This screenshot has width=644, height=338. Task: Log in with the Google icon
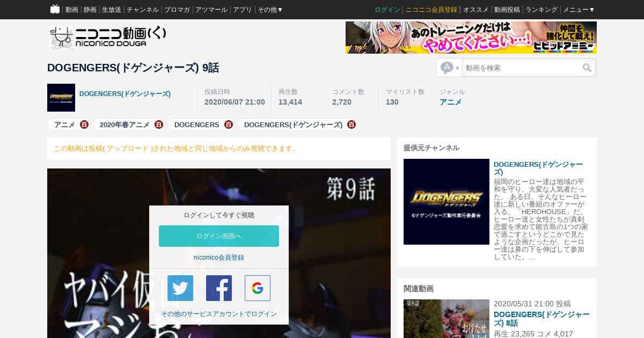click(x=258, y=288)
